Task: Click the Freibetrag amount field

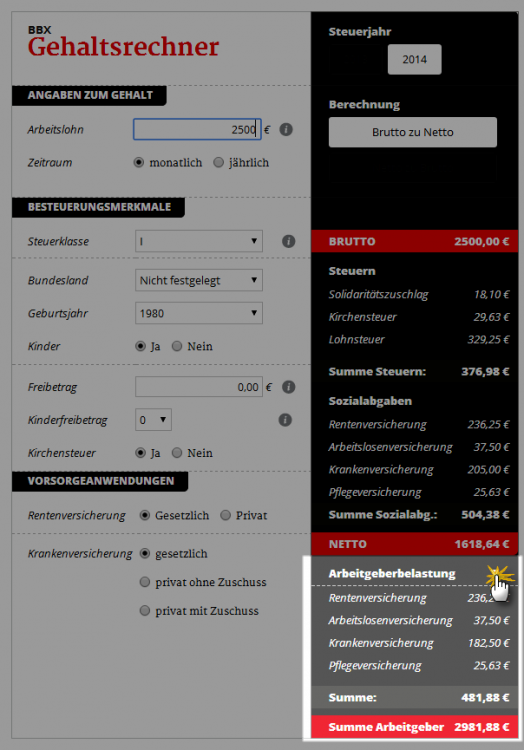Action: pyautogui.click(x=199, y=386)
